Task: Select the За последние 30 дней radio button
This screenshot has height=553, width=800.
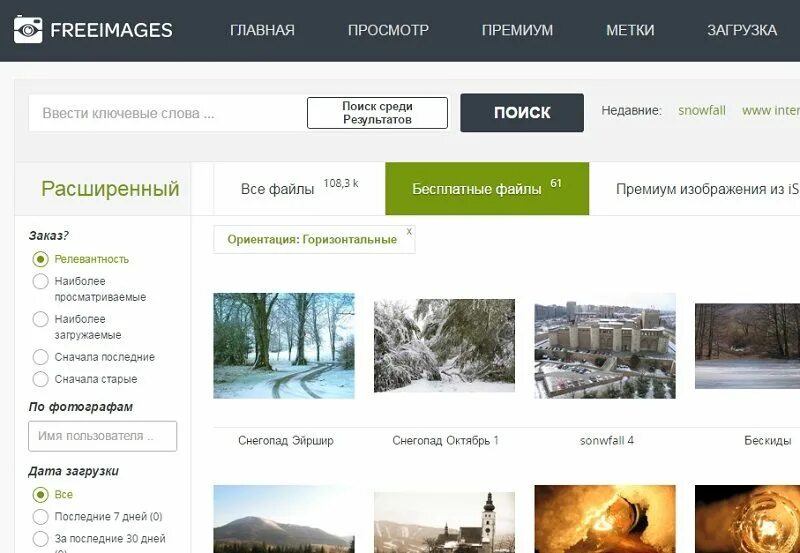Action: [x=40, y=538]
